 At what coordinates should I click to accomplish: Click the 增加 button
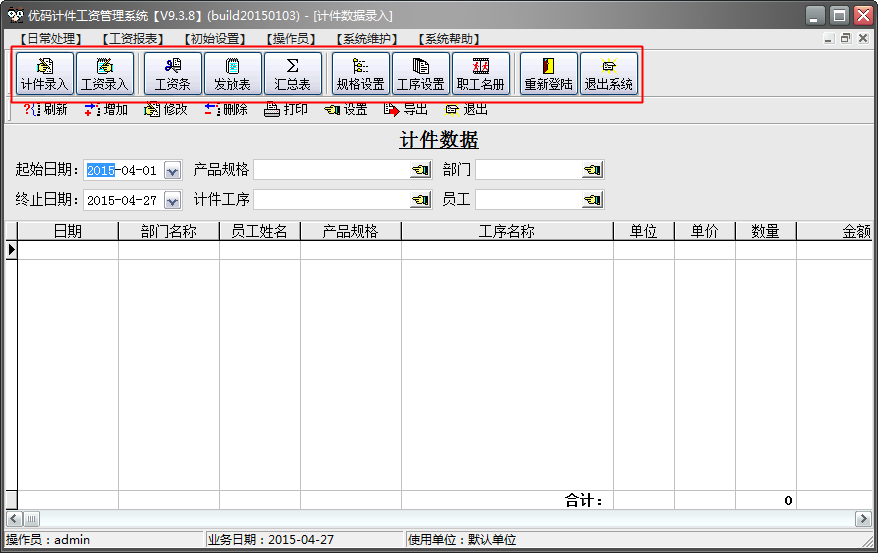pos(106,110)
